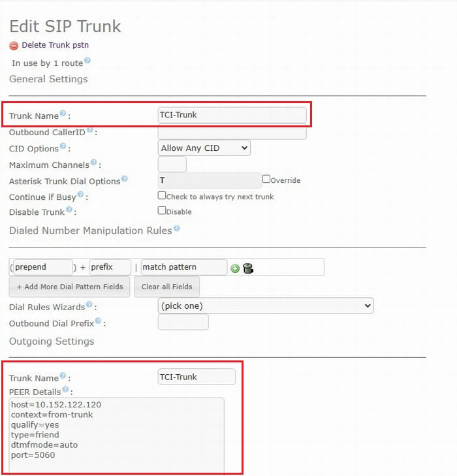Screen dimensions: 457x476
Task: Expand the Dial Rules Wizards dropdown
Action: click(266, 306)
